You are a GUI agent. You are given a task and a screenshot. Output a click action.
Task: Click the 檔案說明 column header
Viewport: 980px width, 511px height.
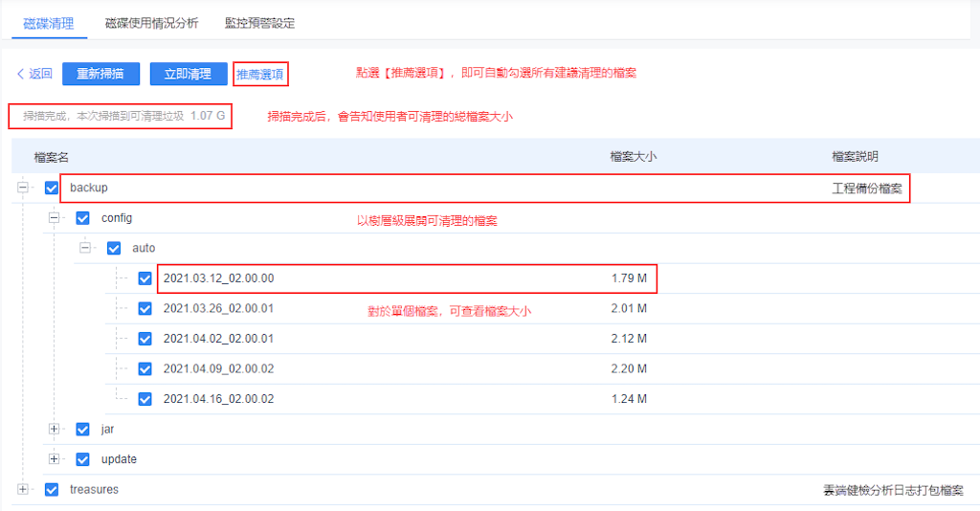pyautogui.click(x=855, y=157)
